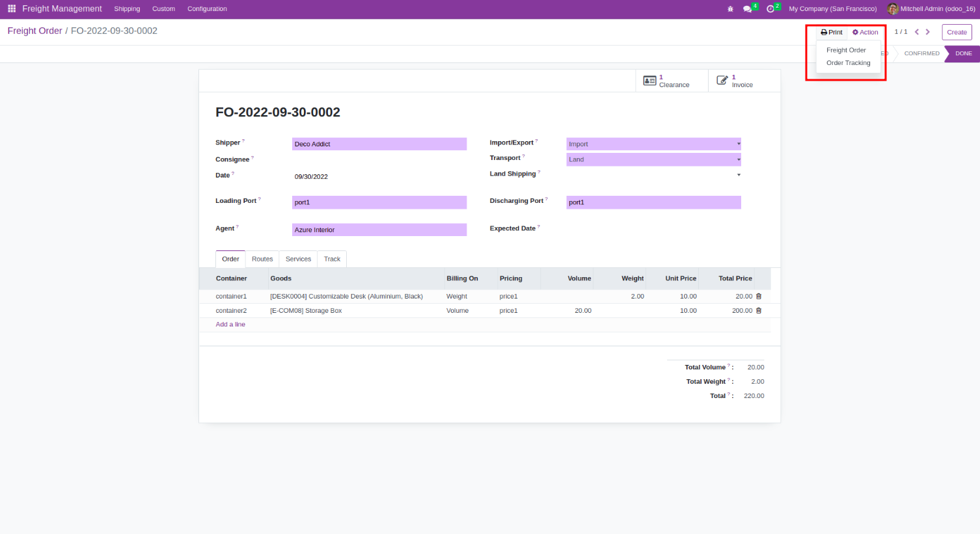The height and width of the screenshot is (534, 980).
Task: Click the Shipper field Deco Addict
Action: click(379, 144)
